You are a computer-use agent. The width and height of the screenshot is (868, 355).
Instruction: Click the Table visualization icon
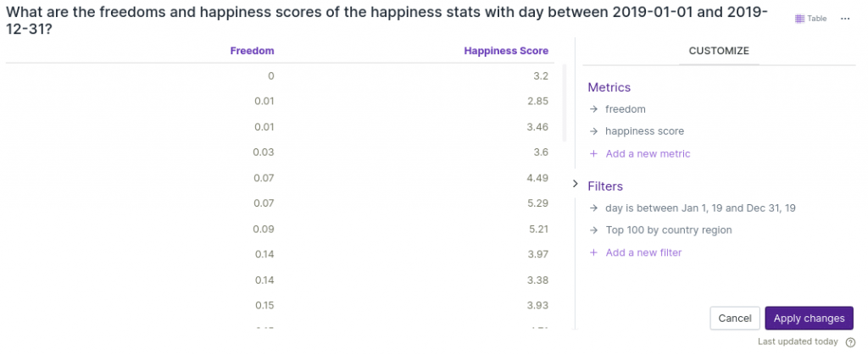801,19
